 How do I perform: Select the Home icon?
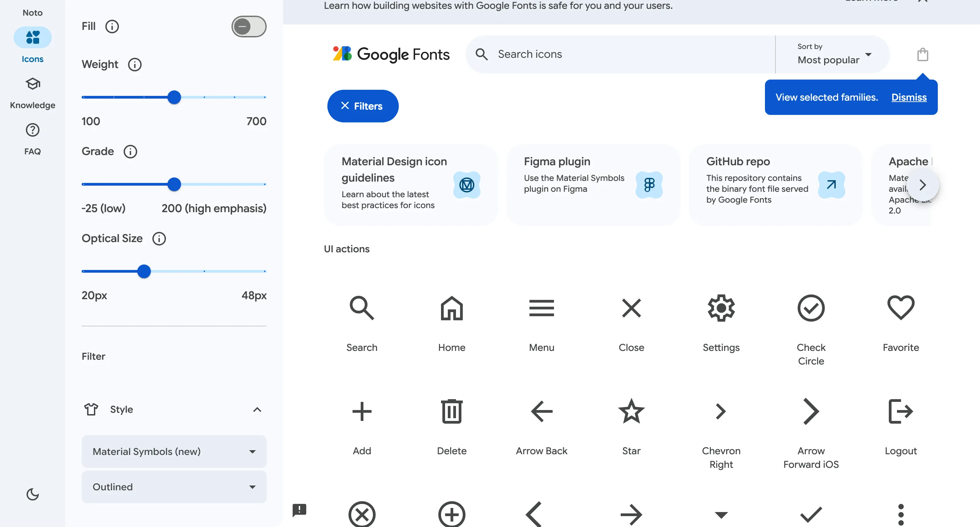tap(452, 308)
